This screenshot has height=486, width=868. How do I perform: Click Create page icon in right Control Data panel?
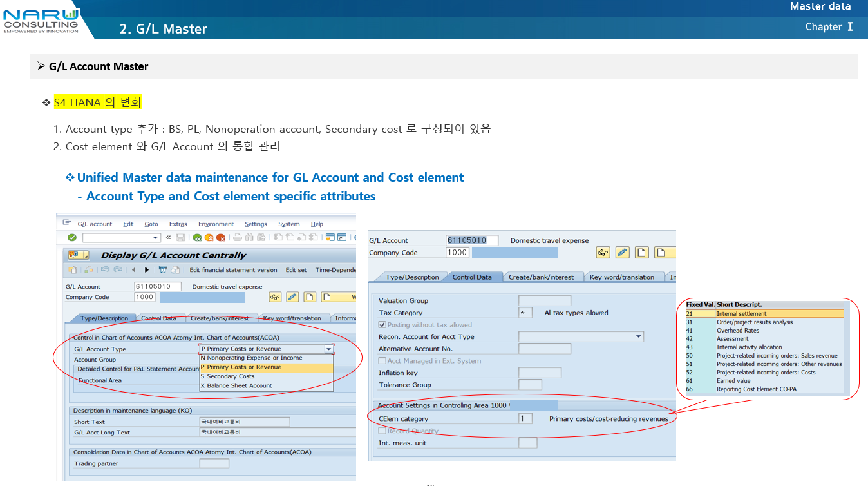tap(641, 253)
